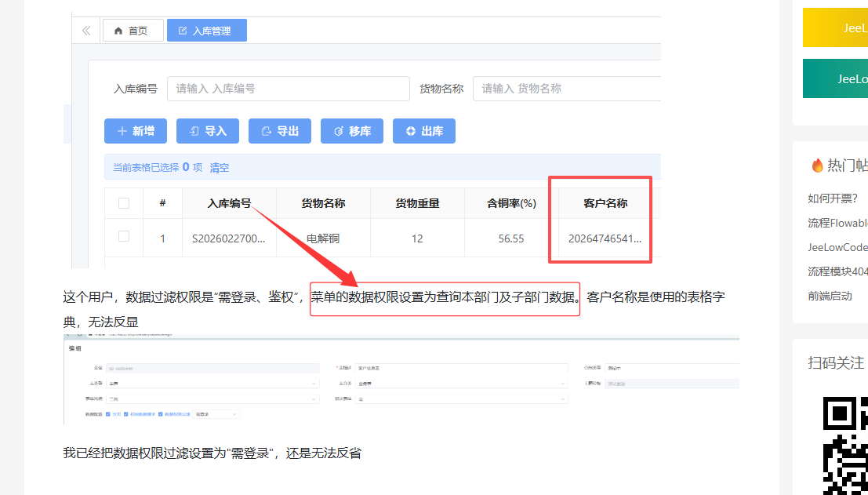Collapse the sidebar with double-chevron icon
The height and width of the screenshot is (495, 868).
[86, 31]
